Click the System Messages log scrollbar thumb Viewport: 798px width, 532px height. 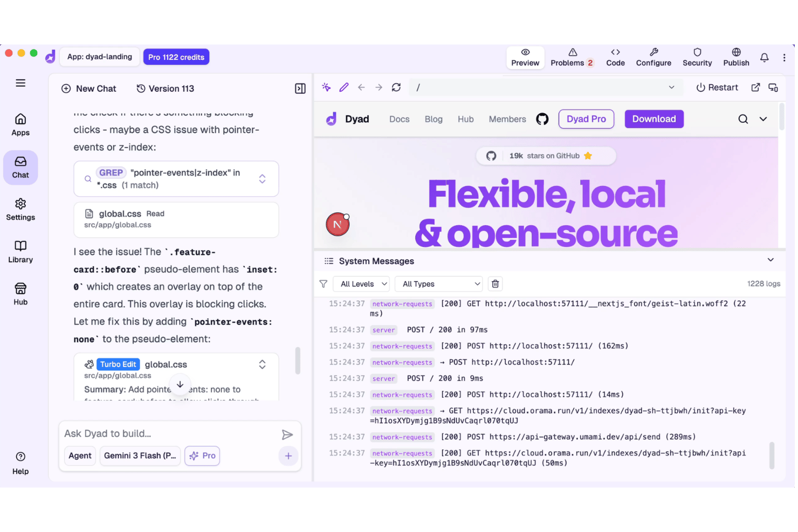772,455
